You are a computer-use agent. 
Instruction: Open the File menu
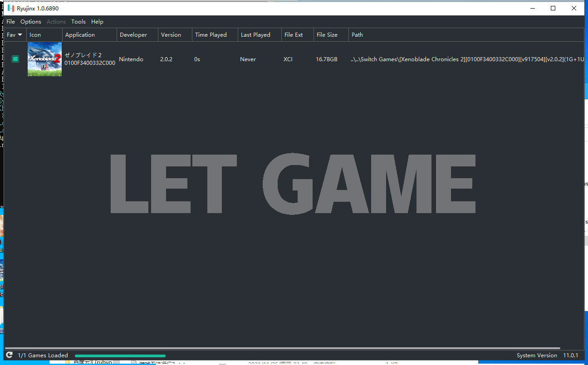[10, 21]
